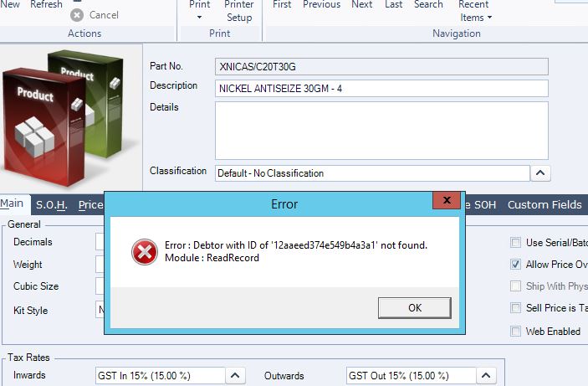Click the Search navigation button

428,5
